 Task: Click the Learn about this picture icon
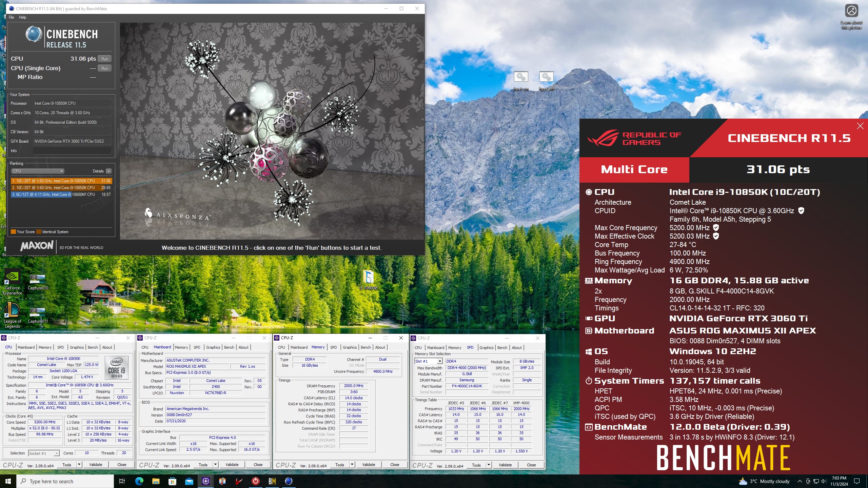tap(851, 16)
